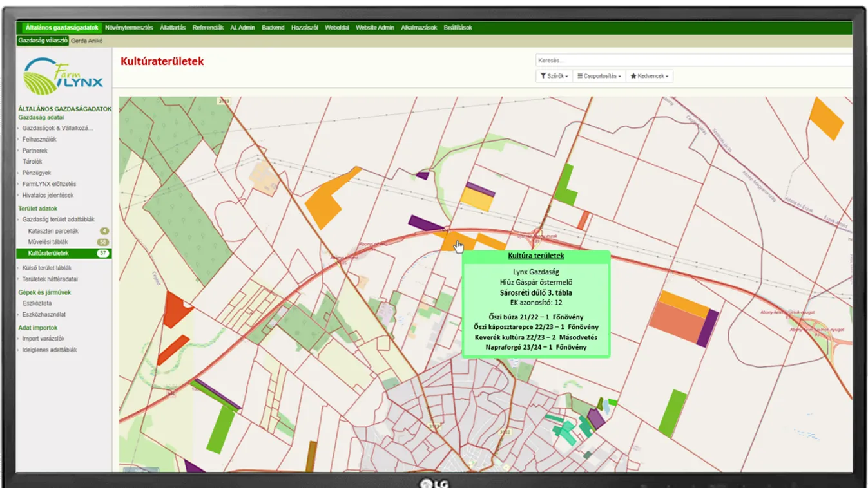Expand the Kedvencek favorites dropdown
868x488 pixels.
click(x=649, y=76)
